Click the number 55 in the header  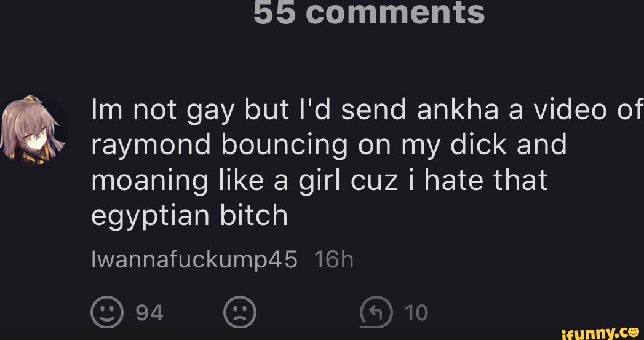pos(274,12)
